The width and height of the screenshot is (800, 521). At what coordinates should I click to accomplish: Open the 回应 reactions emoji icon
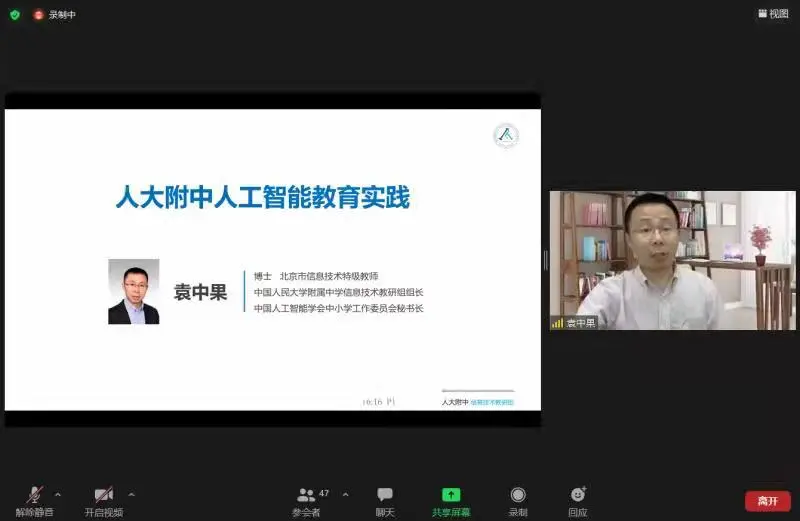[578, 494]
